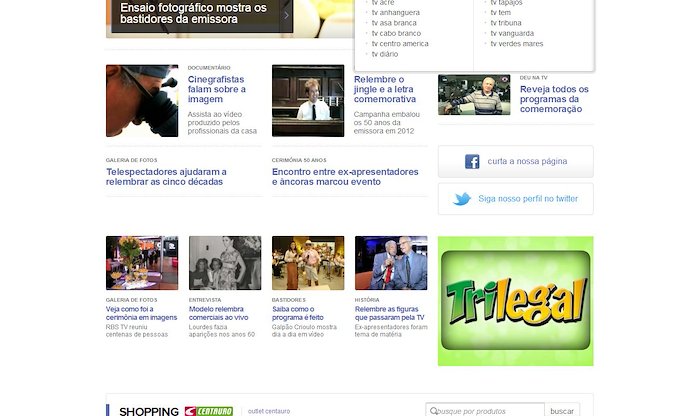Select 'tv diário' in affiliates list
Image resolution: width=700 pixels, height=416 pixels.
click(384, 54)
